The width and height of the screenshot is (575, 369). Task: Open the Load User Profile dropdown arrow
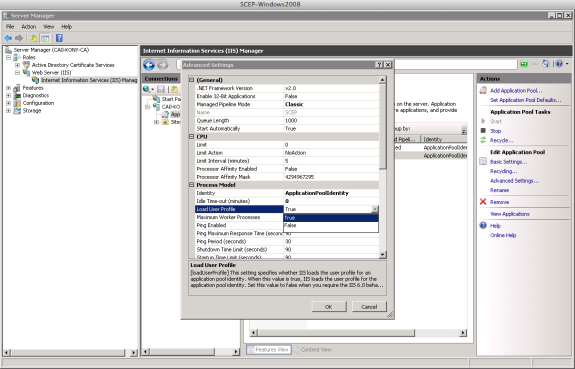click(375, 209)
